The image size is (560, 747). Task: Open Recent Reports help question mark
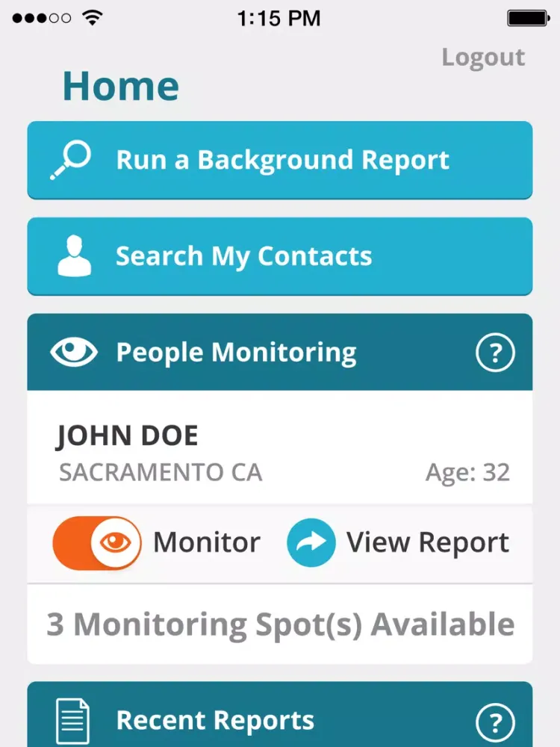click(495, 722)
